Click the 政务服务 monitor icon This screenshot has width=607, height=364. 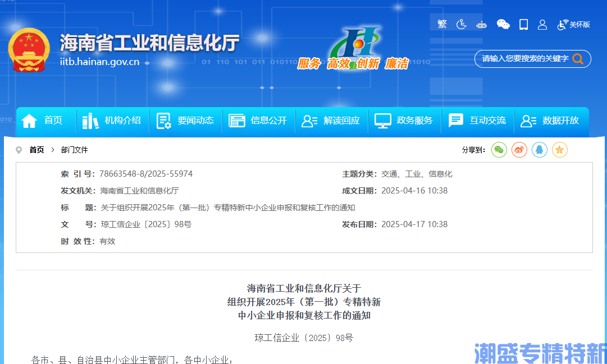(x=383, y=121)
